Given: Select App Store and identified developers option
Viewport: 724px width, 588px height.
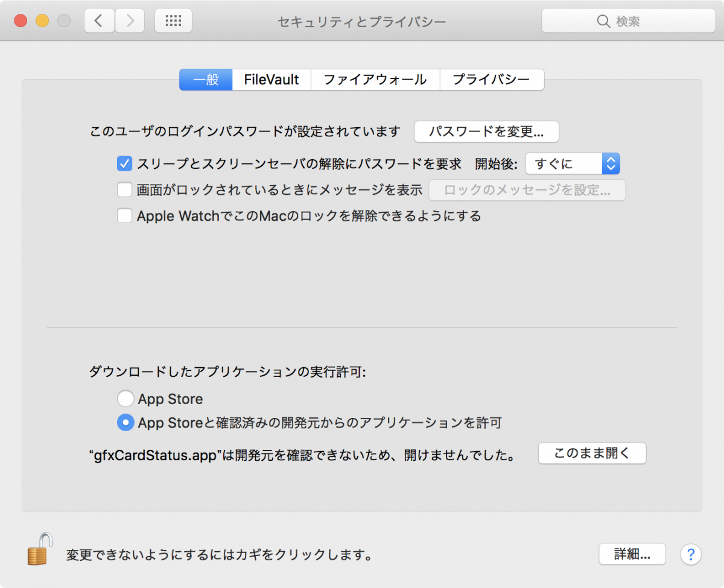Looking at the screenshot, I should pyautogui.click(x=125, y=422).
